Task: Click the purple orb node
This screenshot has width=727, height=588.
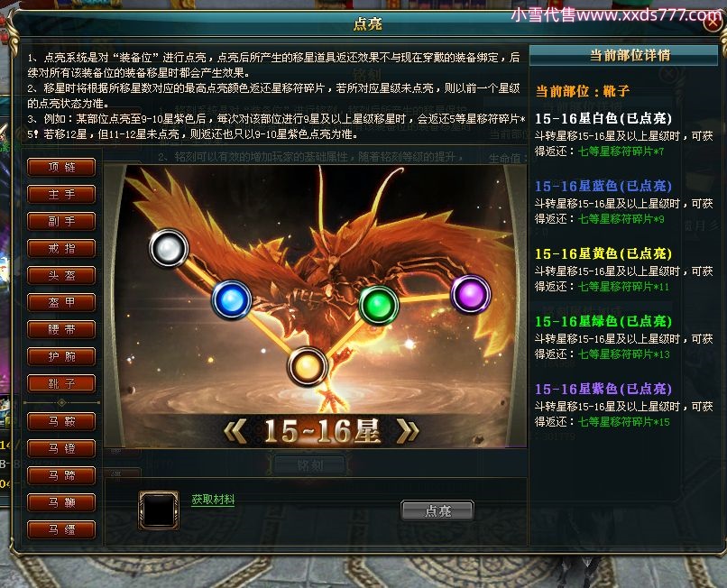Action: [x=471, y=294]
